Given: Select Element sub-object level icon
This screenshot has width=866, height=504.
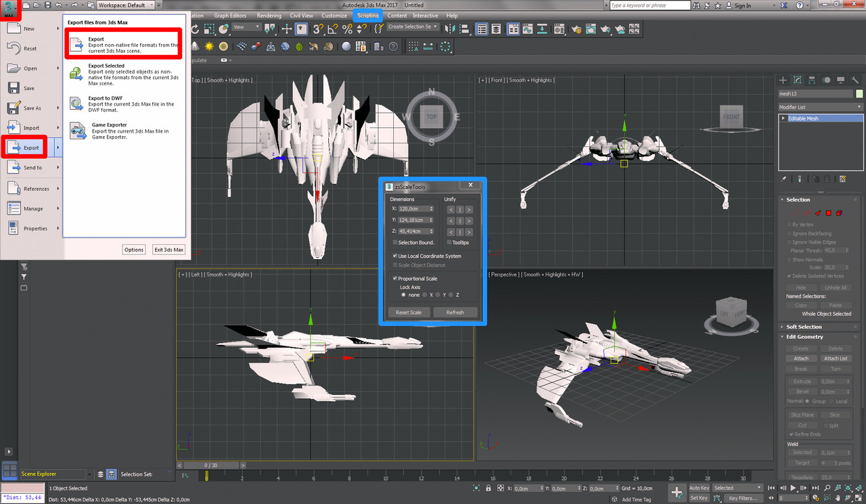Looking at the screenshot, I should pyautogui.click(x=839, y=212).
